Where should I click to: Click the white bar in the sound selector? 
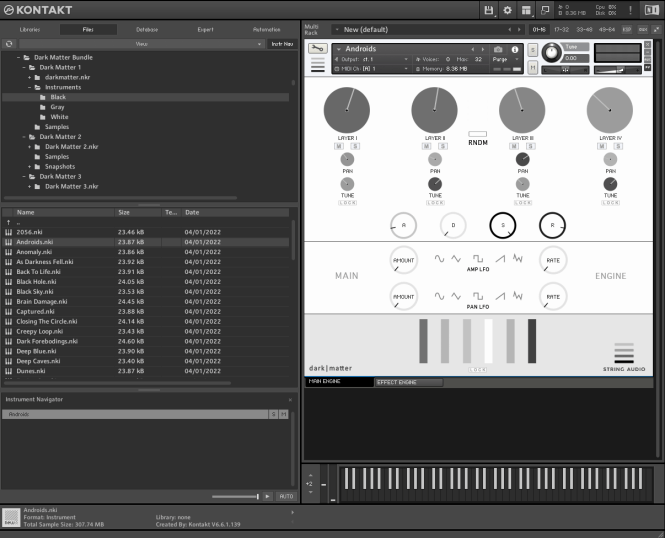coord(489,341)
